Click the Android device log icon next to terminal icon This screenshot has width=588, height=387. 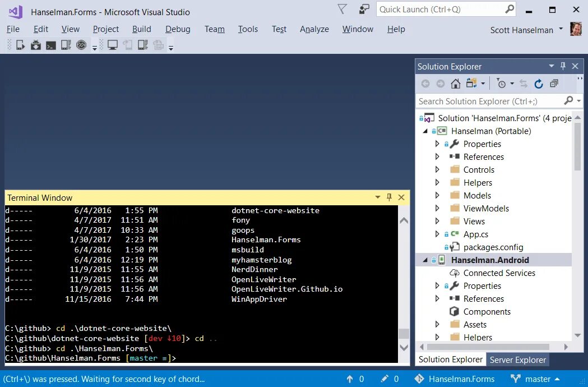pyautogui.click(x=66, y=45)
